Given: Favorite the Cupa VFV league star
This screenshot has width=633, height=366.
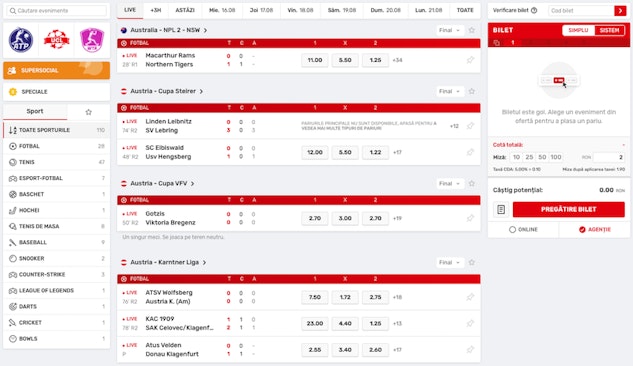Looking at the screenshot, I should [x=472, y=184].
